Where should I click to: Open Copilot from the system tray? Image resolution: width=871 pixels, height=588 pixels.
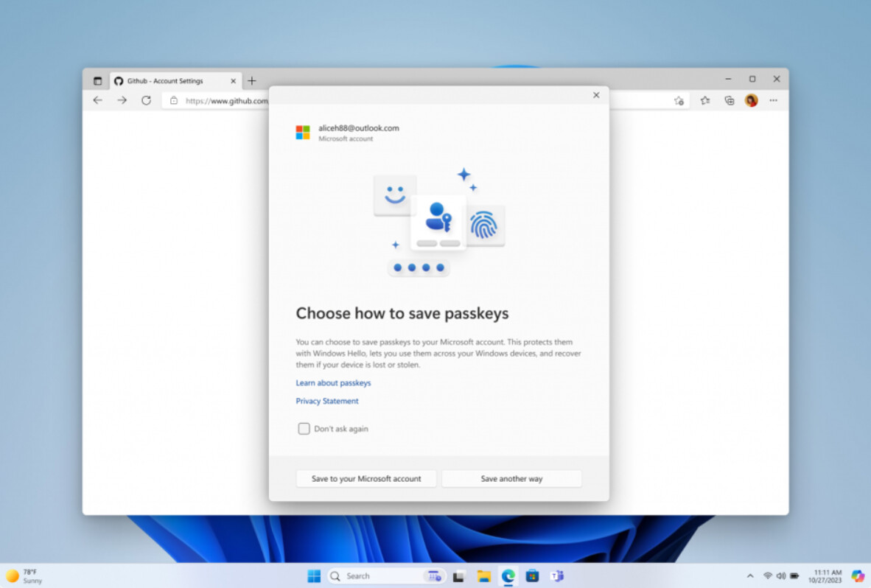click(x=857, y=575)
